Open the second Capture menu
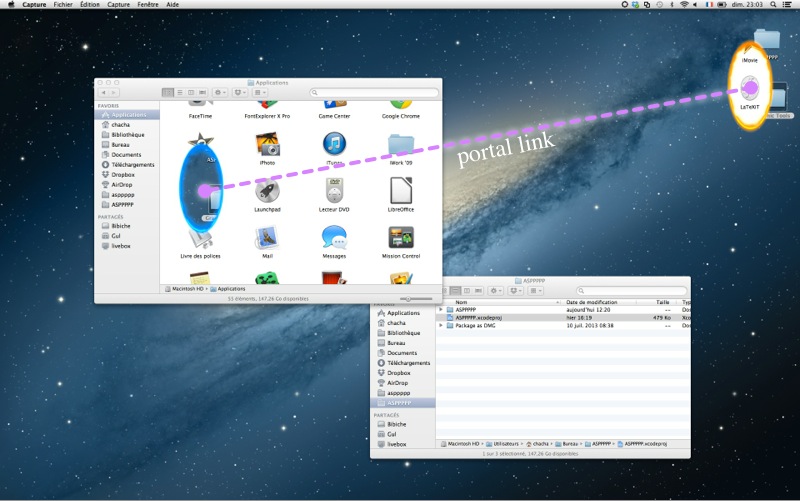The width and height of the screenshot is (800, 501). [118, 5]
